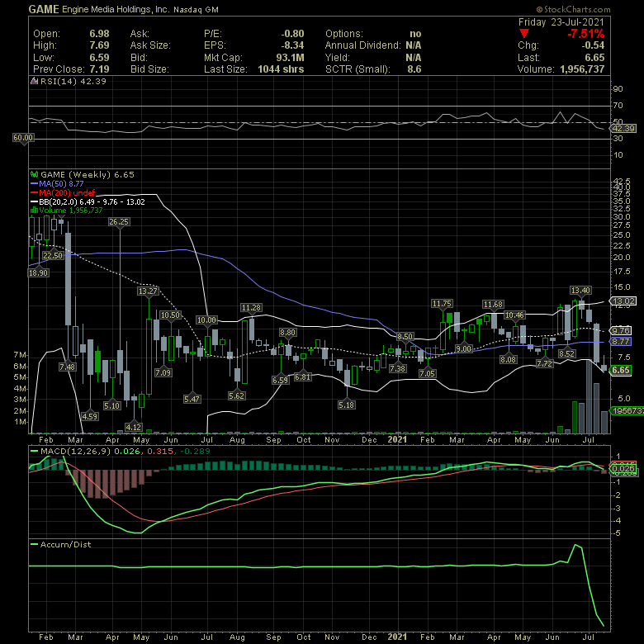Viewport: 644px width, 644px height.
Task: Click the EPS value -8.34
Action: point(292,45)
